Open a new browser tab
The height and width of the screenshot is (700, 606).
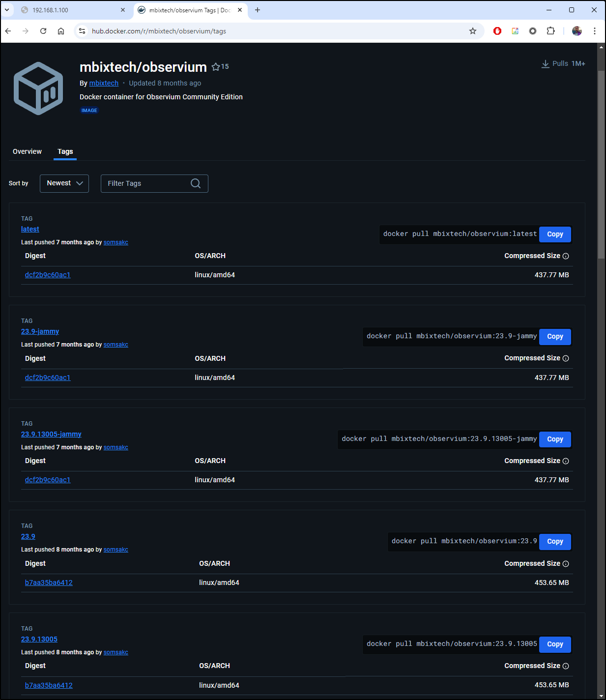coord(258,10)
